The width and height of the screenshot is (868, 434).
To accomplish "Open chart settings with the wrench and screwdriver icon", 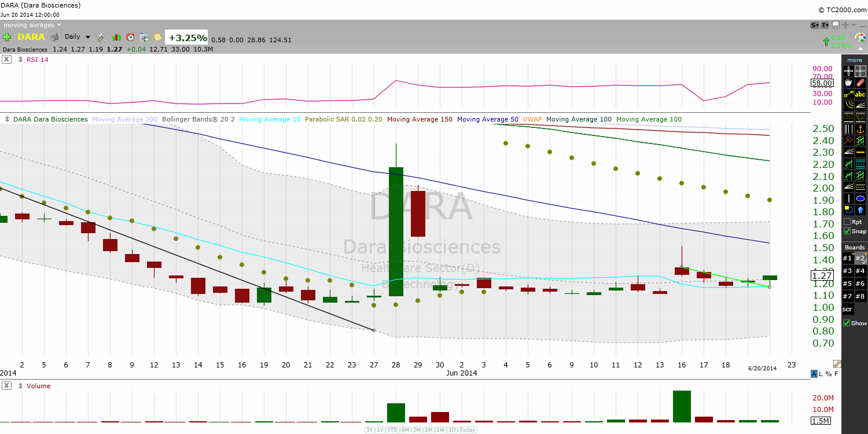I will pyautogui.click(x=102, y=37).
